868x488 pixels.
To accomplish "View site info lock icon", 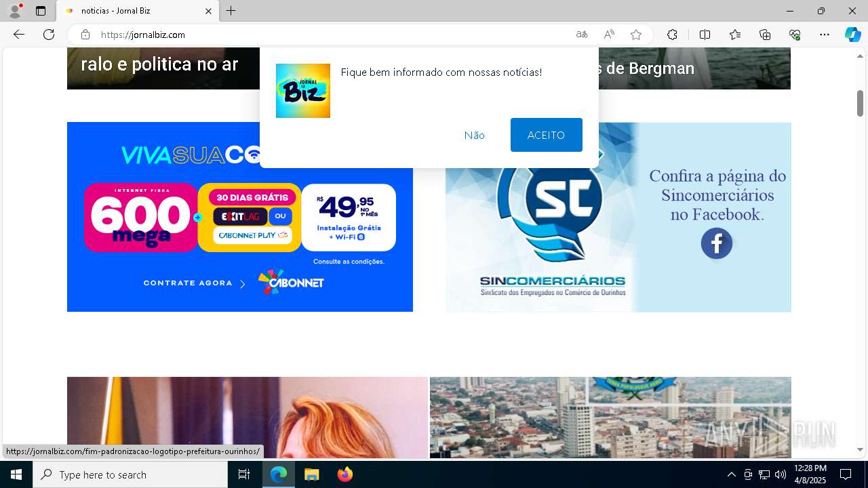I will click(85, 35).
